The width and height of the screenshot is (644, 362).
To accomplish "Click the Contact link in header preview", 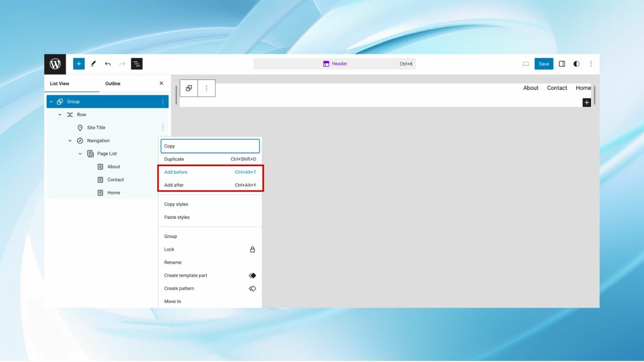I will click(x=557, y=88).
